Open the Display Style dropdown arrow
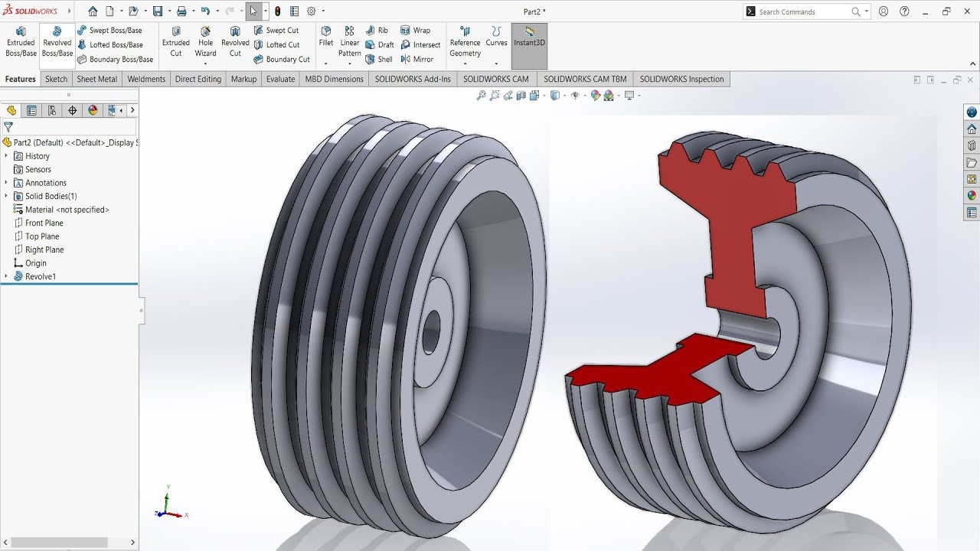The image size is (980, 551). (565, 96)
